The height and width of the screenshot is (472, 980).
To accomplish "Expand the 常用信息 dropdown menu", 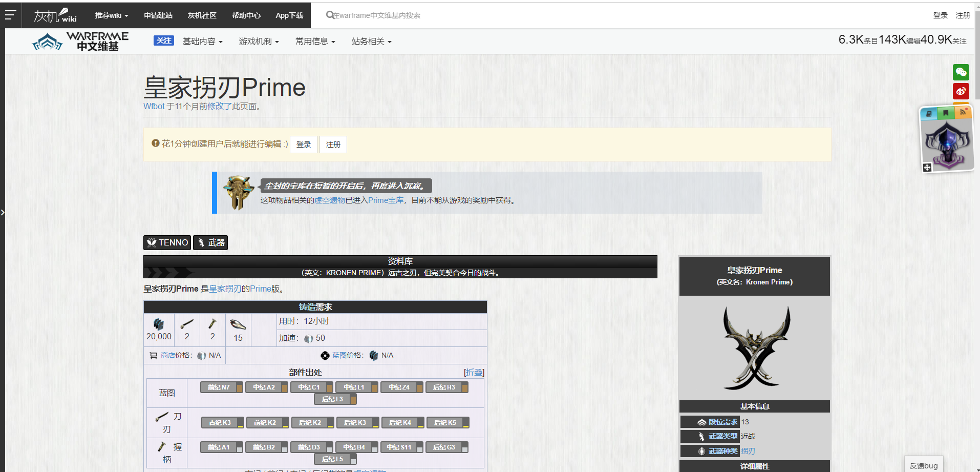I will [315, 42].
